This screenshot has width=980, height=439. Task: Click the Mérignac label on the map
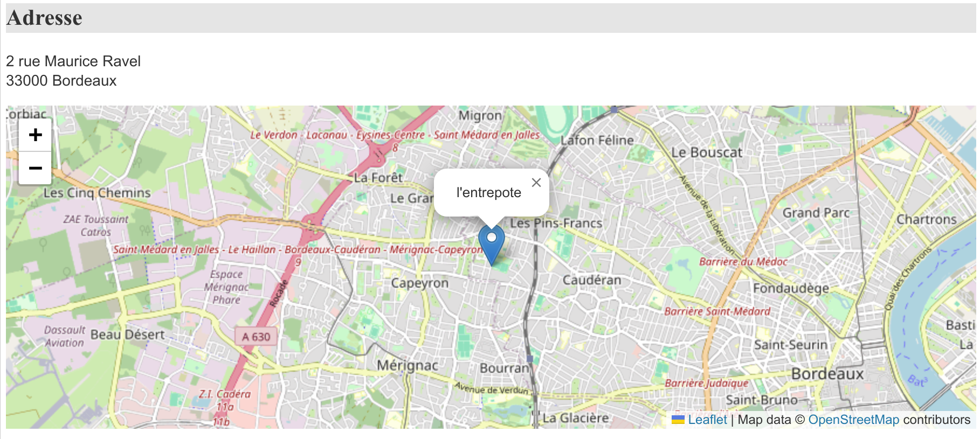tap(407, 365)
